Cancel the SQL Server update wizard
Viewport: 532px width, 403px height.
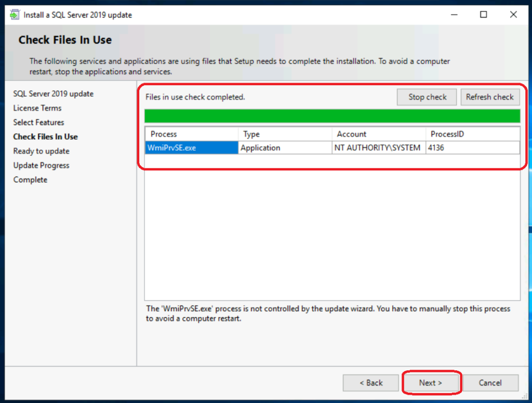click(x=490, y=383)
